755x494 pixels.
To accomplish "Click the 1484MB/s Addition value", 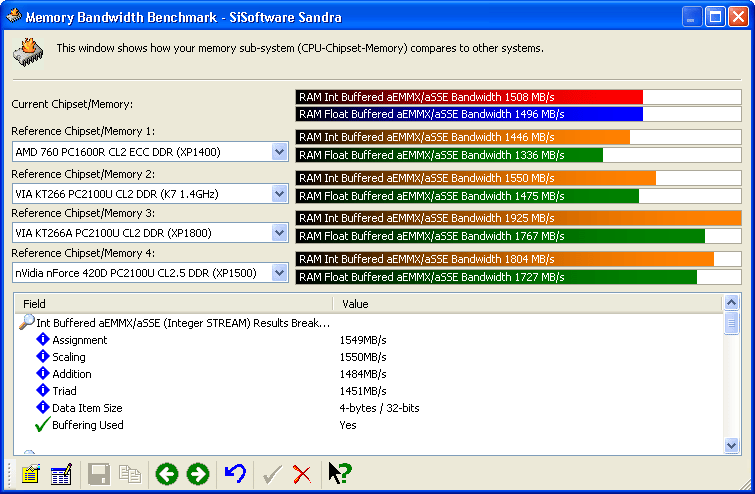I will (363, 374).
